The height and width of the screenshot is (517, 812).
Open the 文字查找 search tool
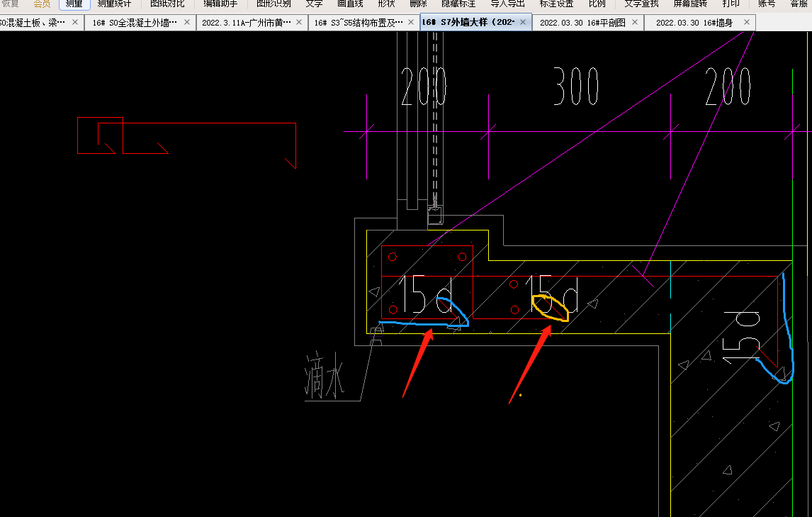[x=642, y=4]
